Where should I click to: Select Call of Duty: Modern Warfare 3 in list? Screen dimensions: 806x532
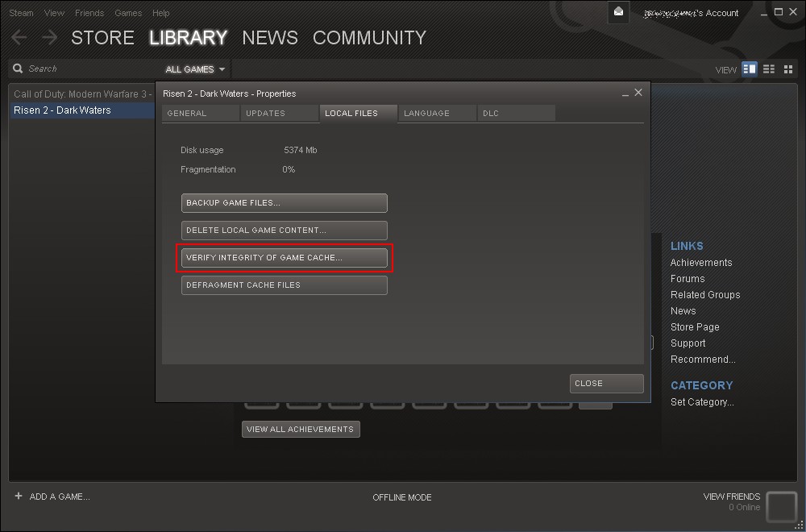click(x=82, y=94)
